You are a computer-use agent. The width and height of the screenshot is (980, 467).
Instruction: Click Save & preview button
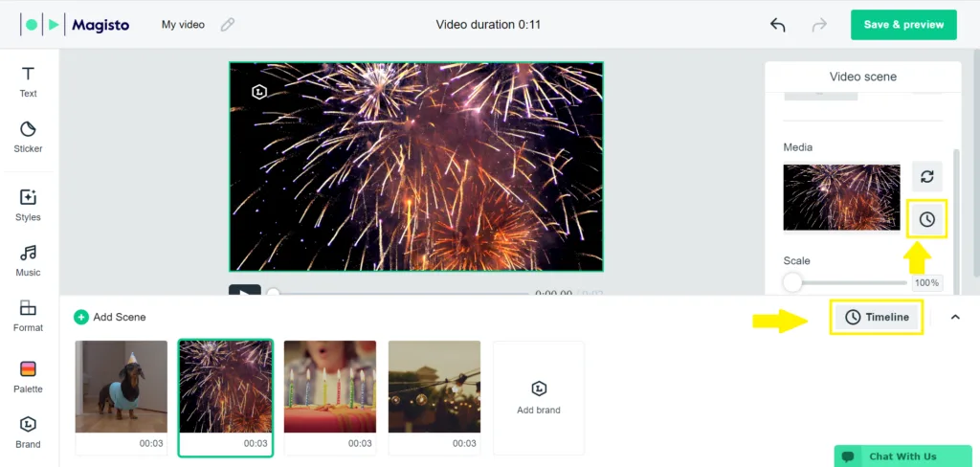(903, 25)
